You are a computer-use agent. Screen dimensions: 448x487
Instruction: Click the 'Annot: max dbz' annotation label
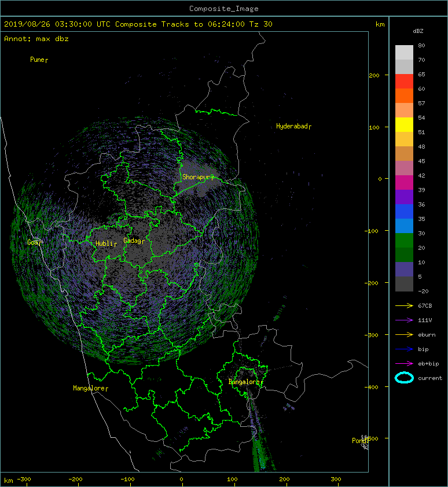coord(36,39)
